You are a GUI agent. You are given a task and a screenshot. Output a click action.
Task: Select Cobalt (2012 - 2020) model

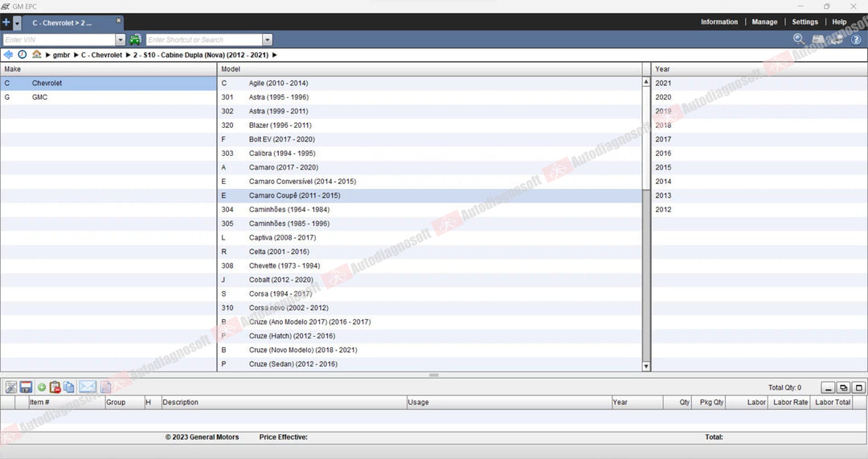coord(429,280)
